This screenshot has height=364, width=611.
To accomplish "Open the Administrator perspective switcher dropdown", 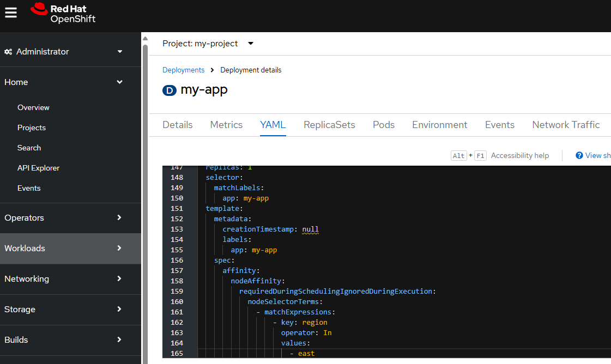I will click(64, 51).
